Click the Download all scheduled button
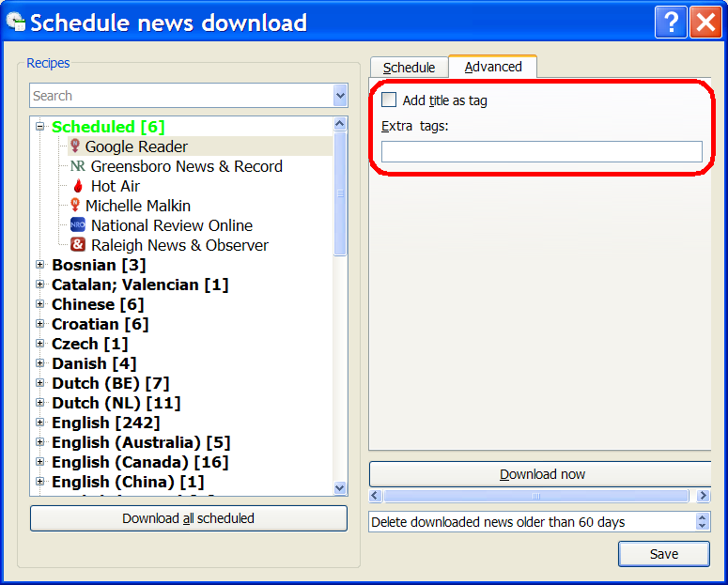This screenshot has height=585, width=728. (x=189, y=518)
